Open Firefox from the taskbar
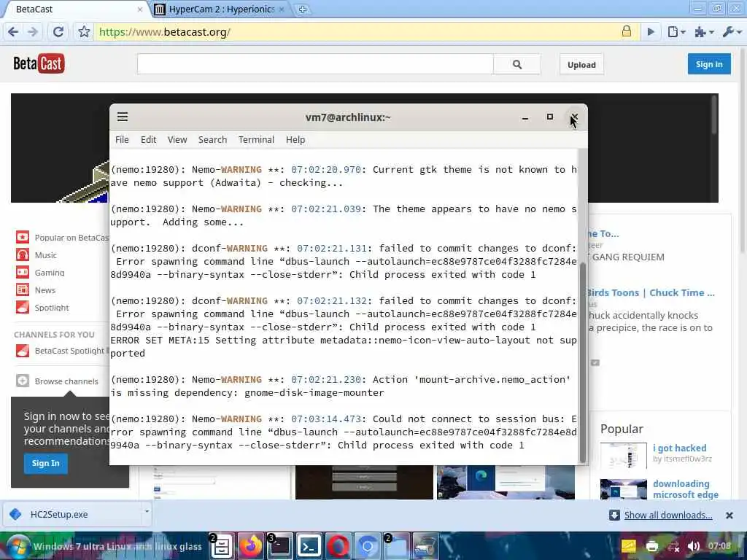 251,546
